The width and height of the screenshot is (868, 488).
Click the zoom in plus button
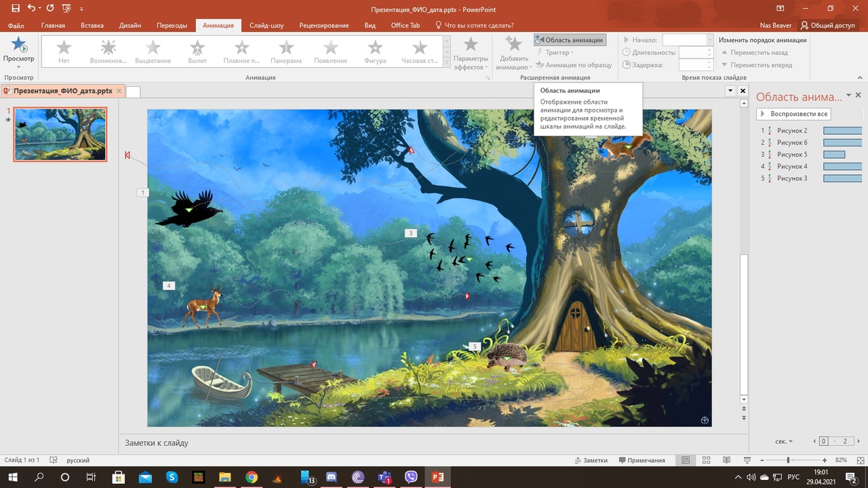(x=824, y=460)
